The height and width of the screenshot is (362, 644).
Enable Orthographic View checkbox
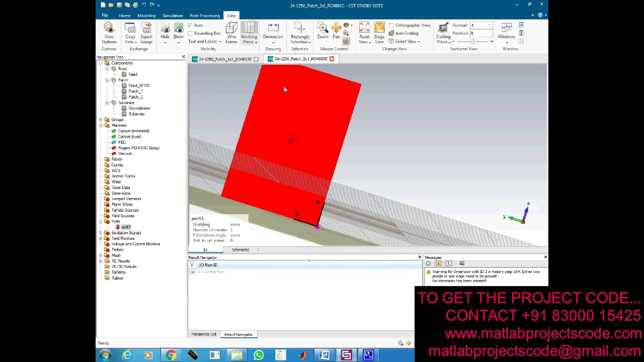[x=391, y=25]
